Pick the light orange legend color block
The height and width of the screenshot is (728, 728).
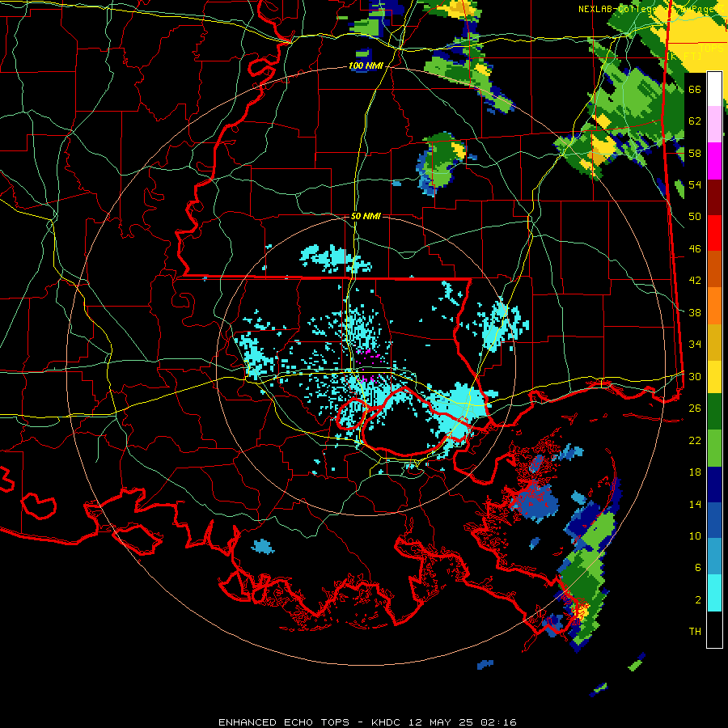(x=714, y=306)
